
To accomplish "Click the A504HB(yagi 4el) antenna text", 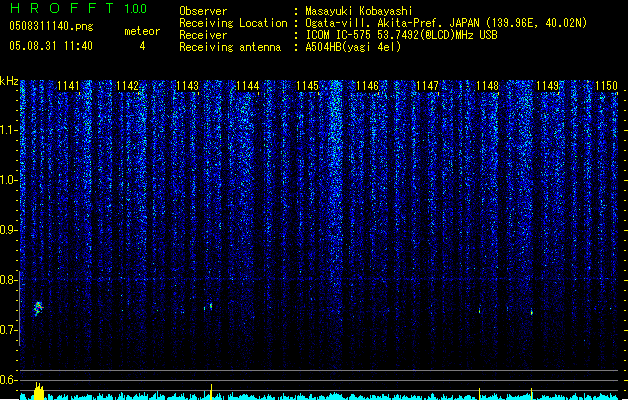I will coord(353,47).
